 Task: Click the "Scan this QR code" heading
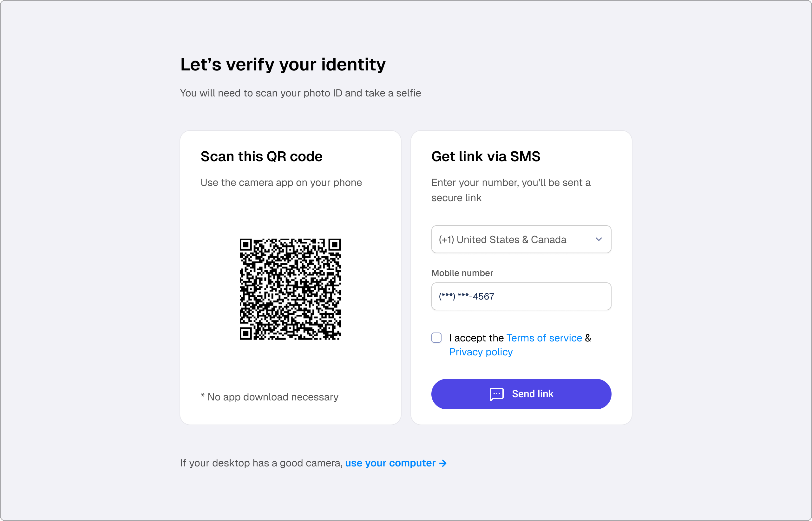tap(261, 157)
